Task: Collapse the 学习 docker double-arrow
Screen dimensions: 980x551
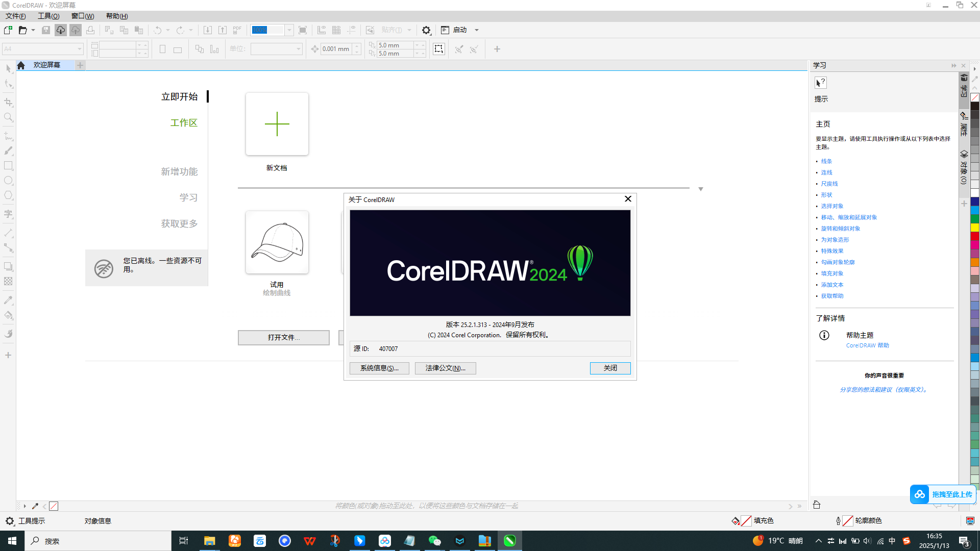Action: pyautogui.click(x=954, y=65)
